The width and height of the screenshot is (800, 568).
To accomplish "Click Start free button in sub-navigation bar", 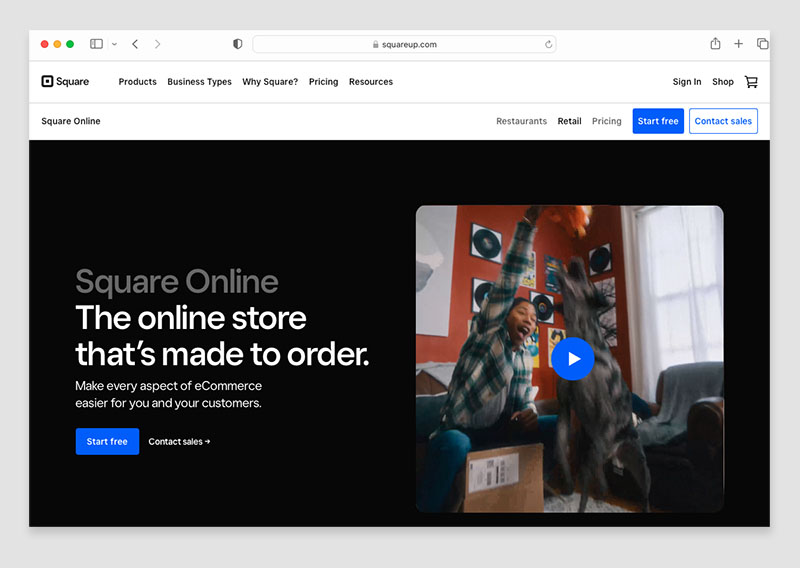I will click(658, 121).
